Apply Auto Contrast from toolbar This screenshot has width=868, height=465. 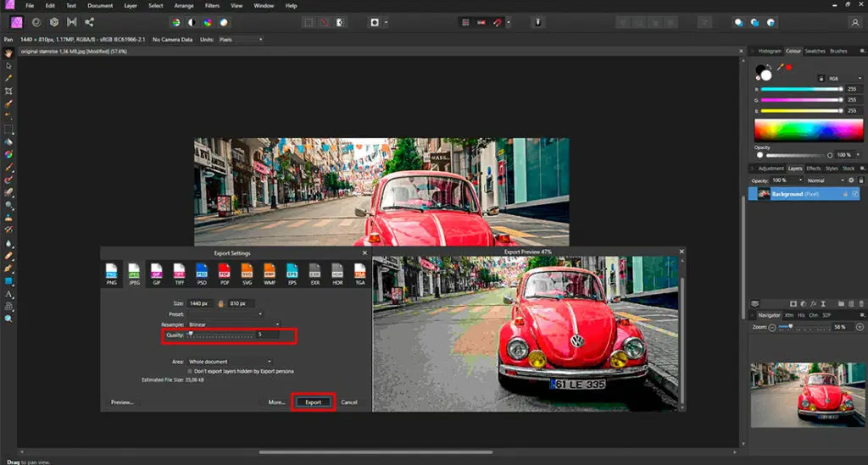click(192, 23)
